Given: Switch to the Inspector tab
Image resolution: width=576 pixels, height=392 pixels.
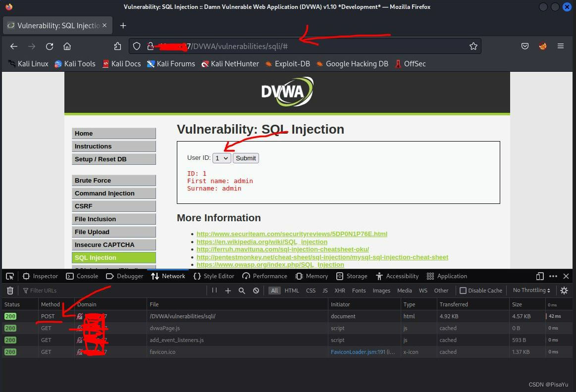Looking at the screenshot, I should coord(41,276).
